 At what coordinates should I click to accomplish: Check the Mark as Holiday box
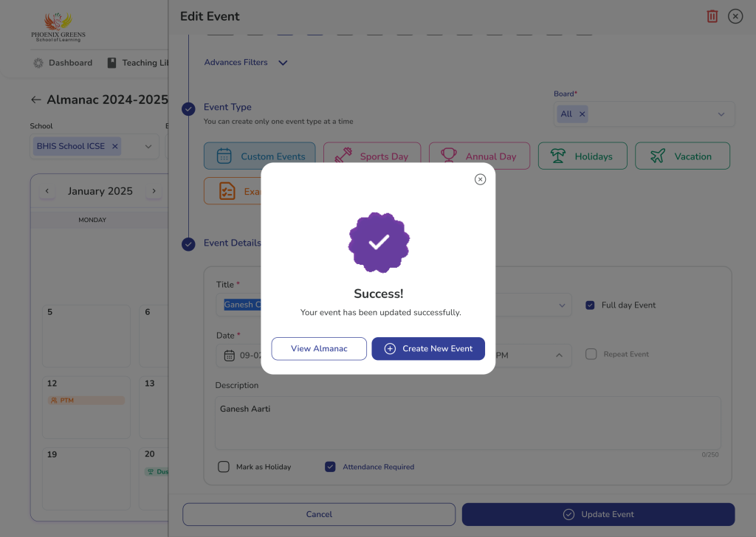[x=224, y=467]
